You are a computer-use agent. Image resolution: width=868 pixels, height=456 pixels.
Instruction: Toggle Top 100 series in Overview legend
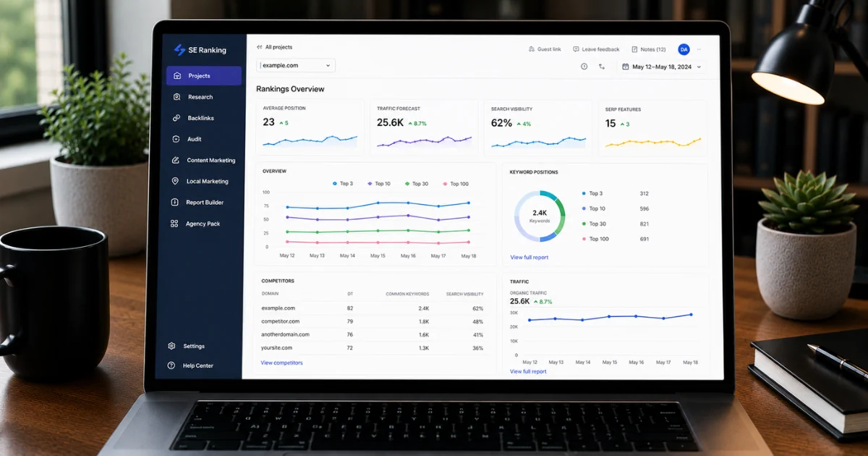point(456,184)
